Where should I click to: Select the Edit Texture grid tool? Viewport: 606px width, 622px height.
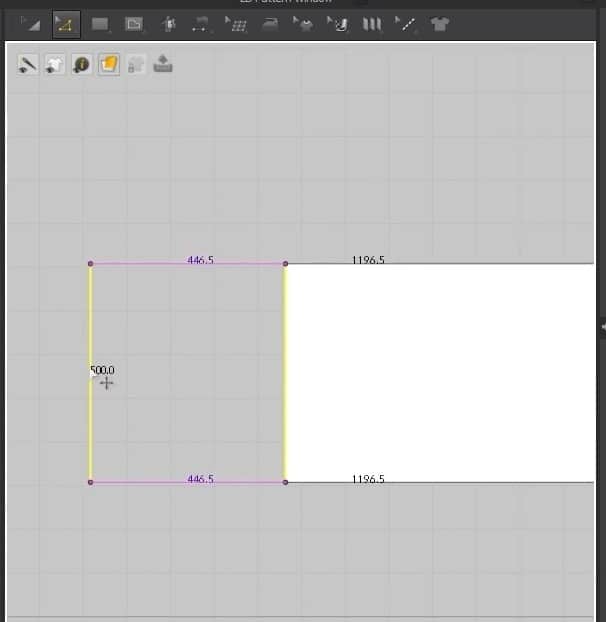coord(236,24)
